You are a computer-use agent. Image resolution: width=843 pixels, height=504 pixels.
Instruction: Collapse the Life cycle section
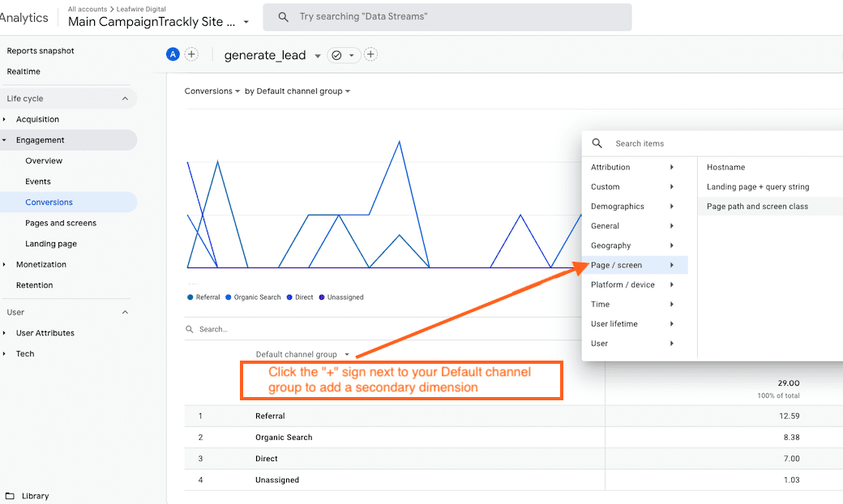[x=124, y=98]
